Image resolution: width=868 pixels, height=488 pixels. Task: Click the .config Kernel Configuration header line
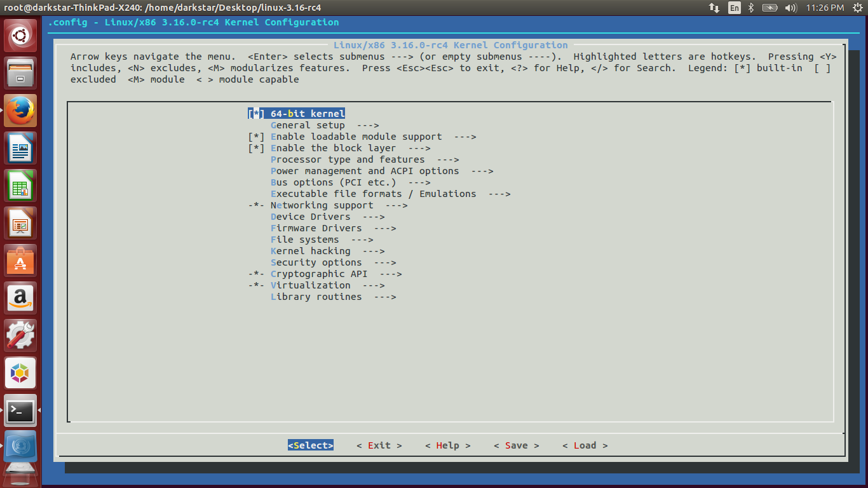194,22
